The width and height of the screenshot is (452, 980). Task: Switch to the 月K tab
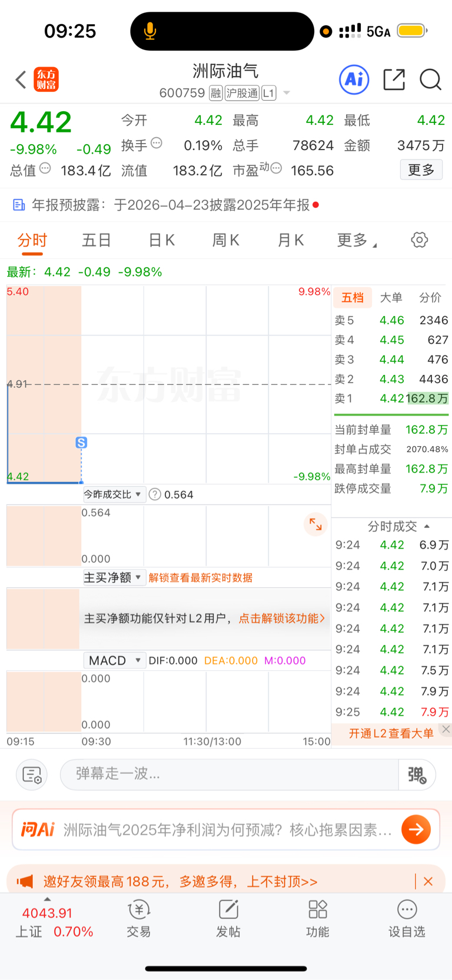(x=291, y=240)
